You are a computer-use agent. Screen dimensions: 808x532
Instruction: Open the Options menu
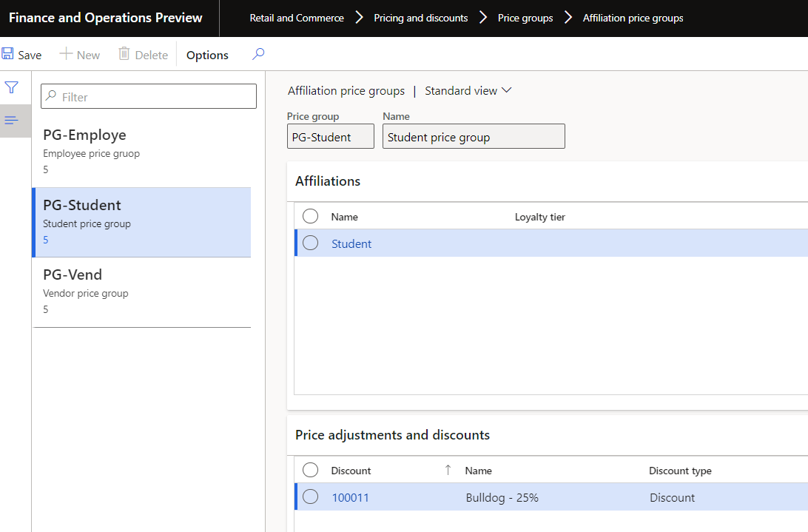click(x=207, y=55)
